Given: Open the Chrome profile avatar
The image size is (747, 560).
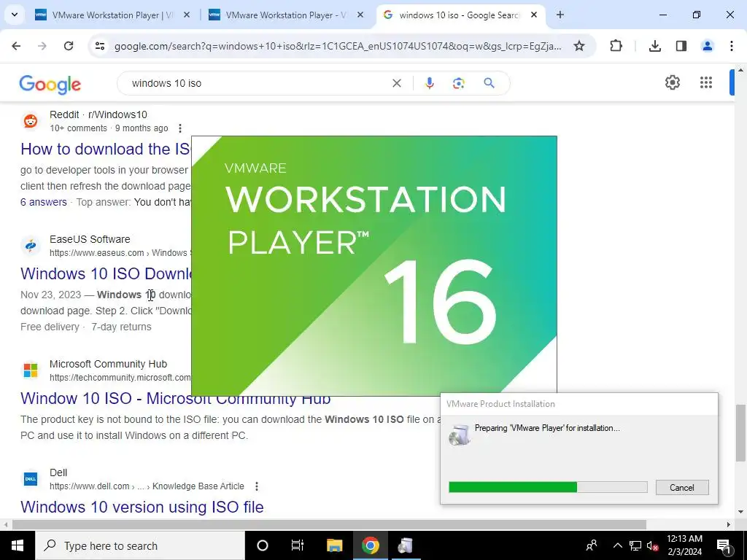Looking at the screenshot, I should (708, 46).
